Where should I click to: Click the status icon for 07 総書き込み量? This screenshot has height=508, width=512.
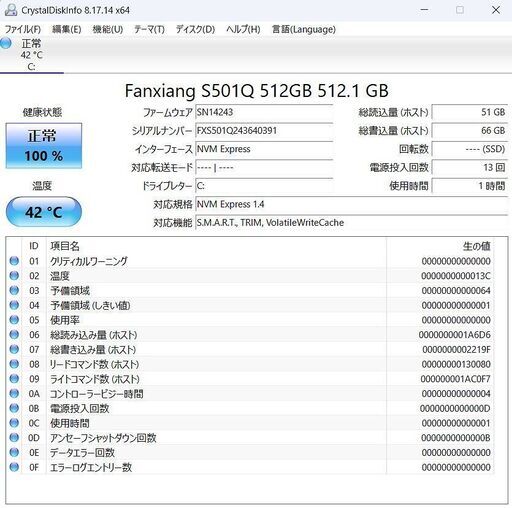coord(14,349)
